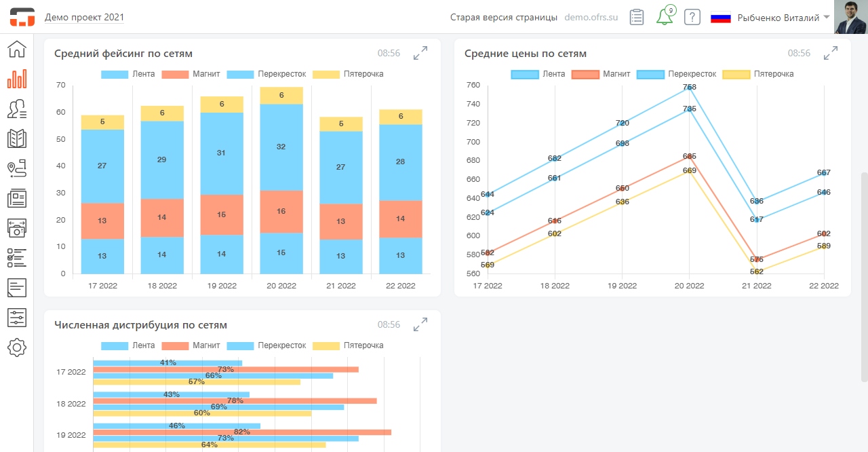Screen dimensions: 868x452
Task: Open the Рыбченко Виталий user dropdown arrow
Action: (827, 17)
